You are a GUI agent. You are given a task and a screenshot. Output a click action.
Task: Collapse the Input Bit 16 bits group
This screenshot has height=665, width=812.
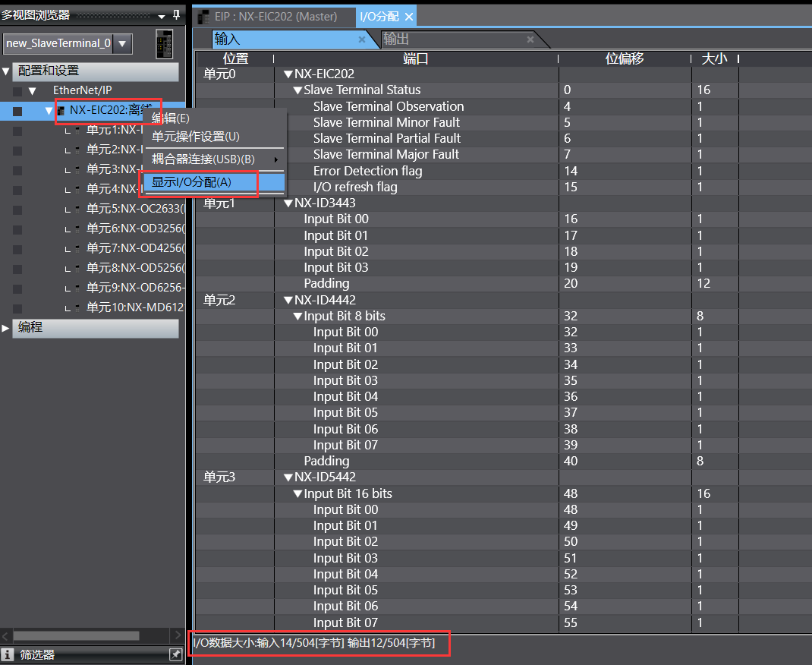(297, 494)
